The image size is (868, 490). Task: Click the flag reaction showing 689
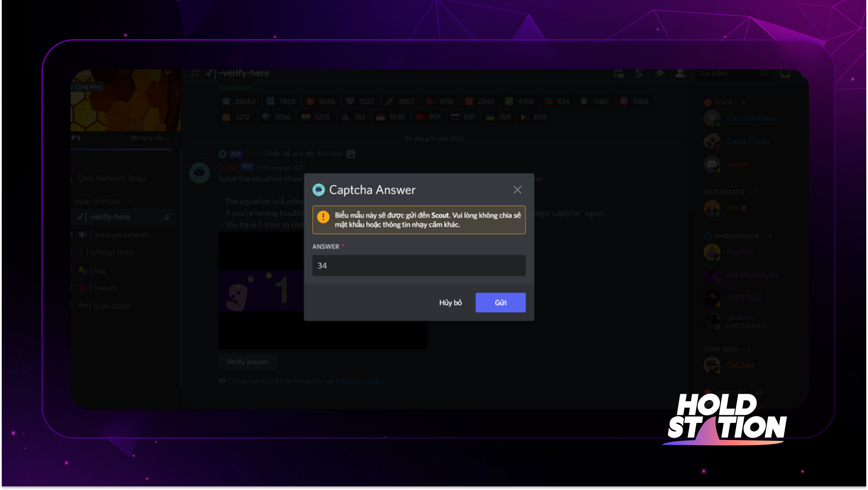[534, 117]
